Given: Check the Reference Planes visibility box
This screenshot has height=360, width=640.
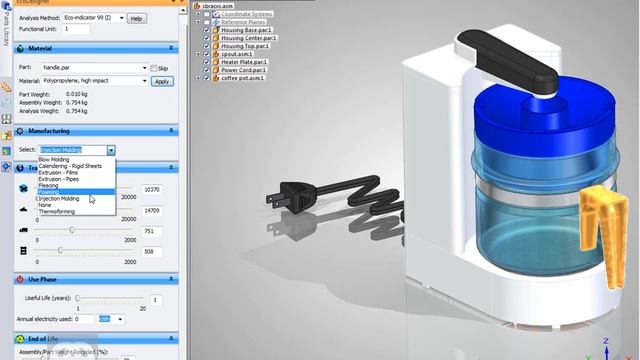Looking at the screenshot, I should [207, 22].
